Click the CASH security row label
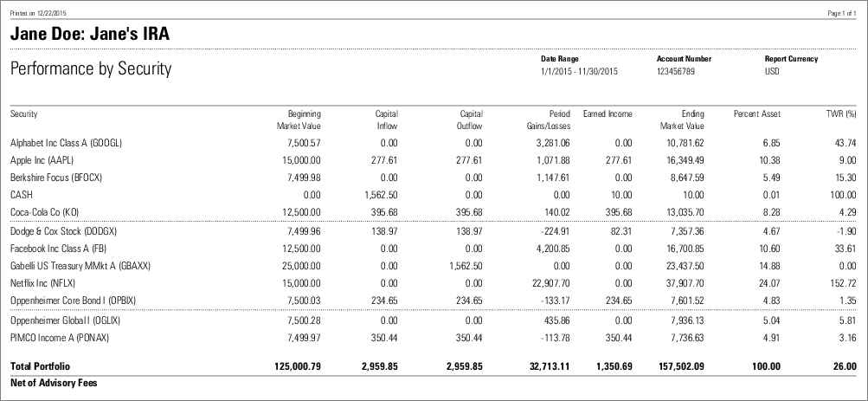Viewport: 868px width, 401px height. 20,195
